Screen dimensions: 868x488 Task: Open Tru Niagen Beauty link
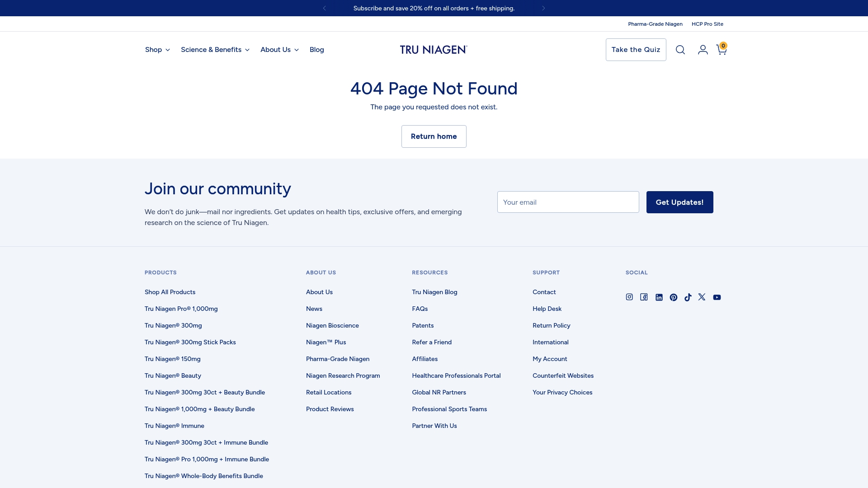173,376
